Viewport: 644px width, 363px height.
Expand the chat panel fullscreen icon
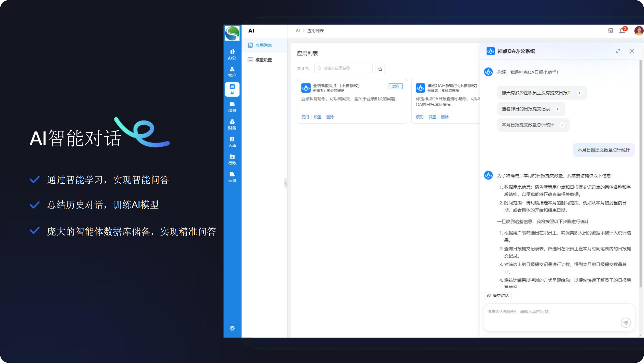coord(618,51)
